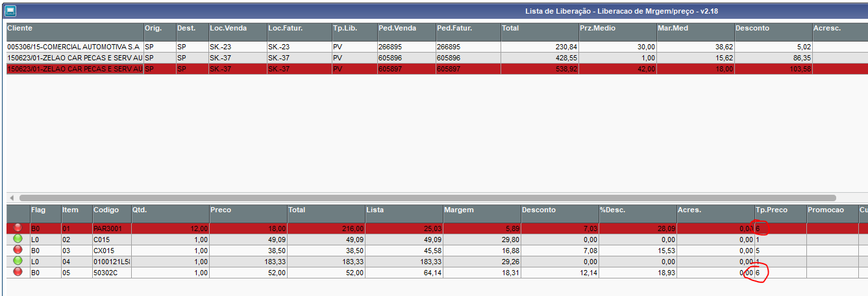Click red status flag of item 05
The width and height of the screenshot is (868, 296).
(18, 272)
